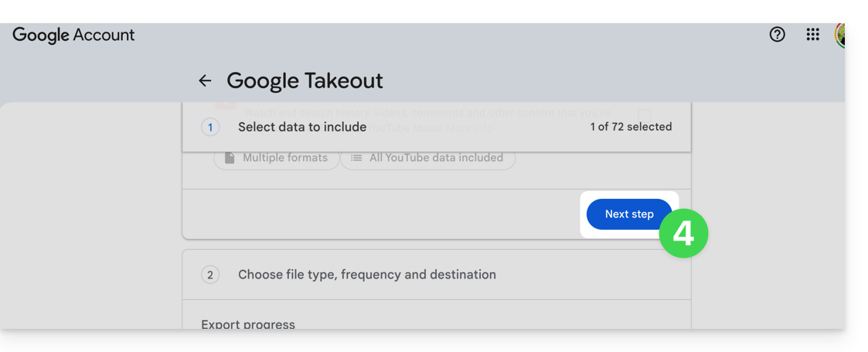Viewport: 868px width, 352px height.
Task: Click the faded More info link
Action: (x=473, y=128)
